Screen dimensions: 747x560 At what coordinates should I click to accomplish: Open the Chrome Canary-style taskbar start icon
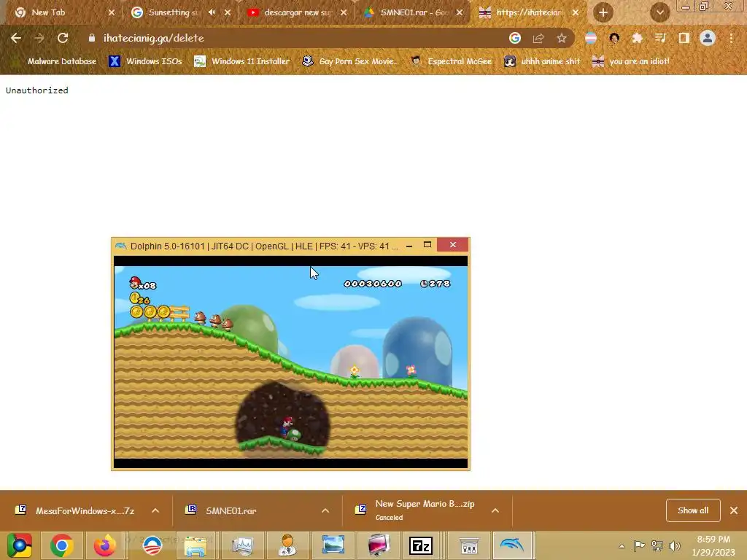pos(20,545)
